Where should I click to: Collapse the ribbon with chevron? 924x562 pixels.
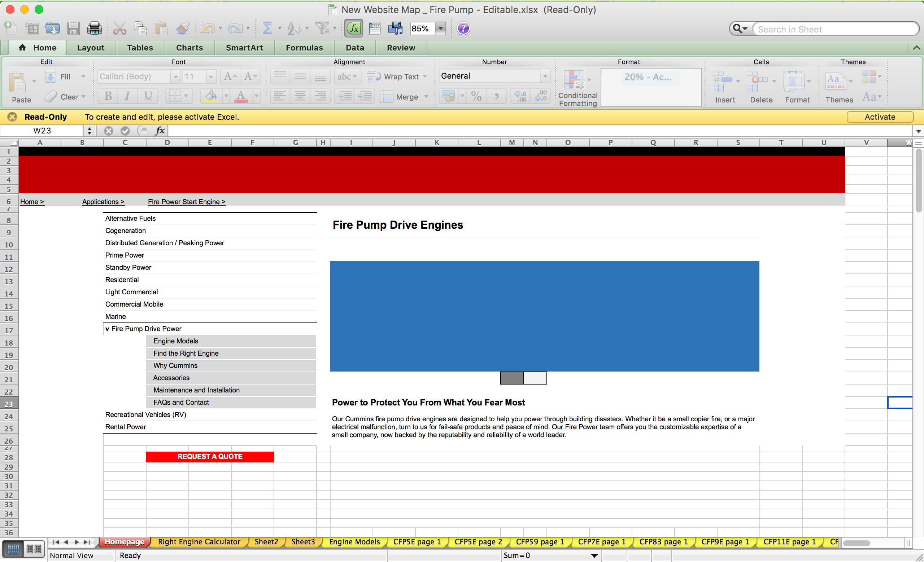click(916, 48)
